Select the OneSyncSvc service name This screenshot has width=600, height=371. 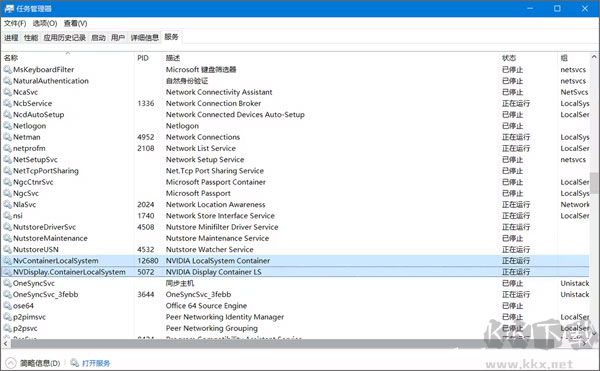[x=34, y=283]
